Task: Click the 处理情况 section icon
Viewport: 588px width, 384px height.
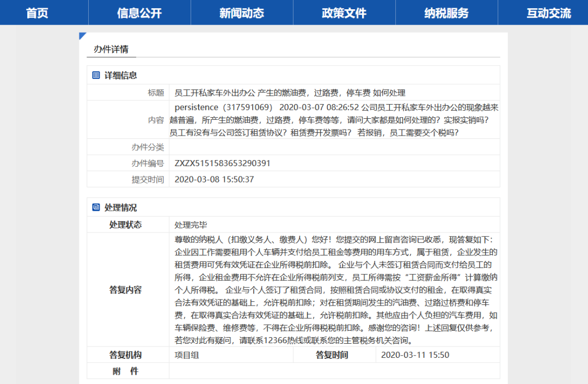Action: 96,207
